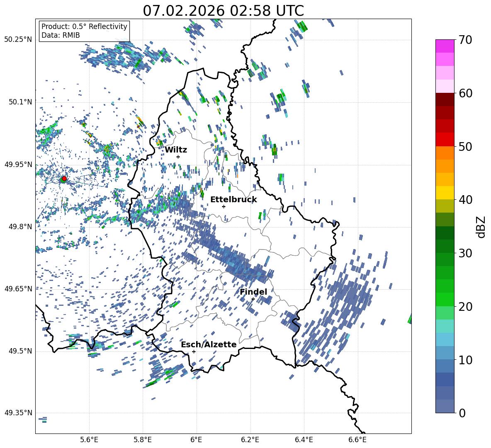Select the Esch/Alzette city label
Viewport: 491px width, 448px height.
209,344
